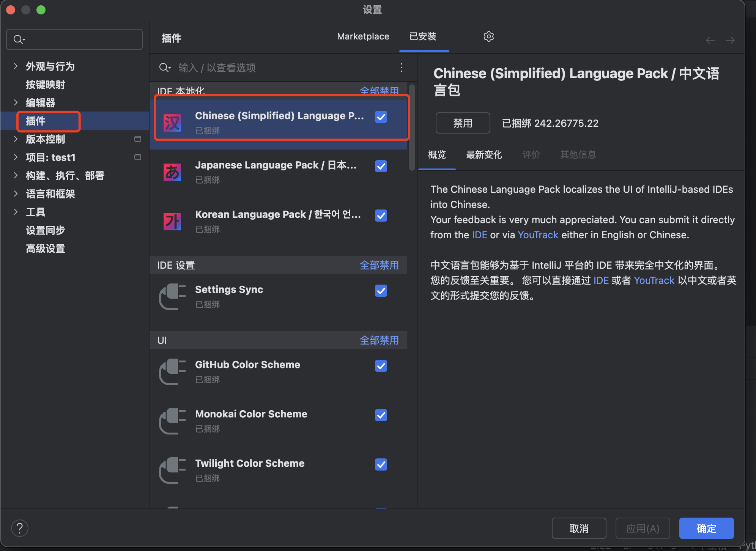Click the 禁用 button
This screenshot has width=756, height=551.
pos(462,123)
